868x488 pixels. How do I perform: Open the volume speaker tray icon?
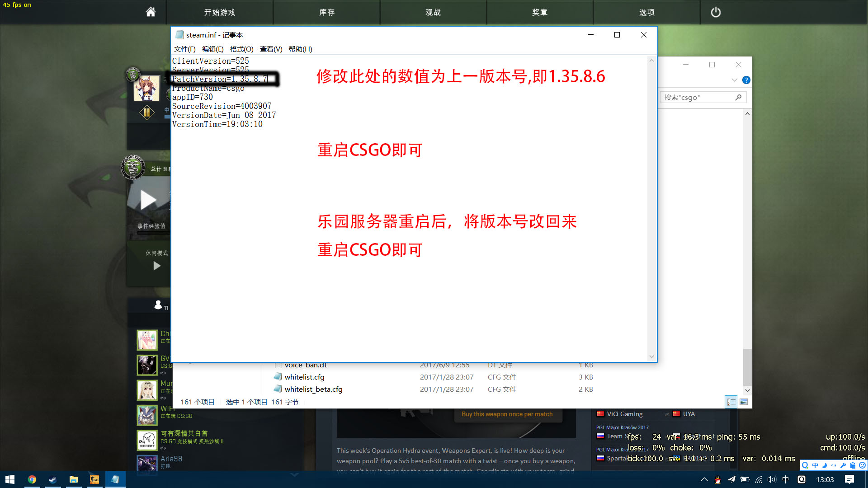tap(772, 479)
